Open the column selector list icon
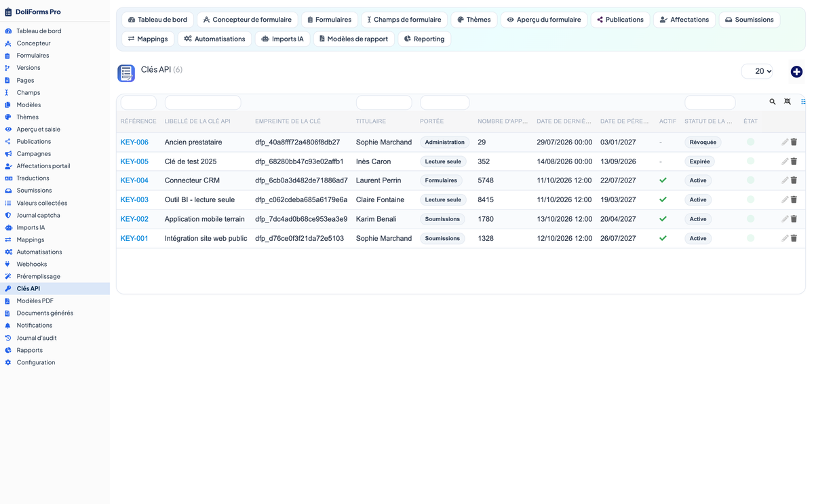The image size is (814, 504). coord(803,102)
